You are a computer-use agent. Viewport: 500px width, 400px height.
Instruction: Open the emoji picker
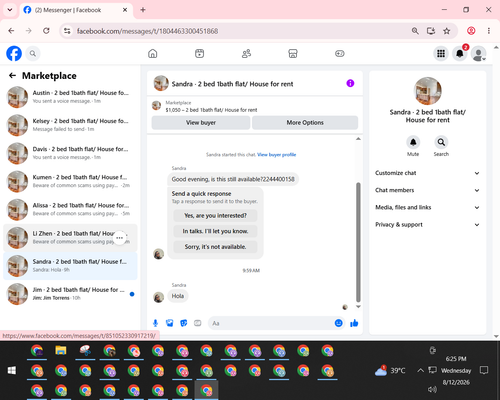coord(338,323)
